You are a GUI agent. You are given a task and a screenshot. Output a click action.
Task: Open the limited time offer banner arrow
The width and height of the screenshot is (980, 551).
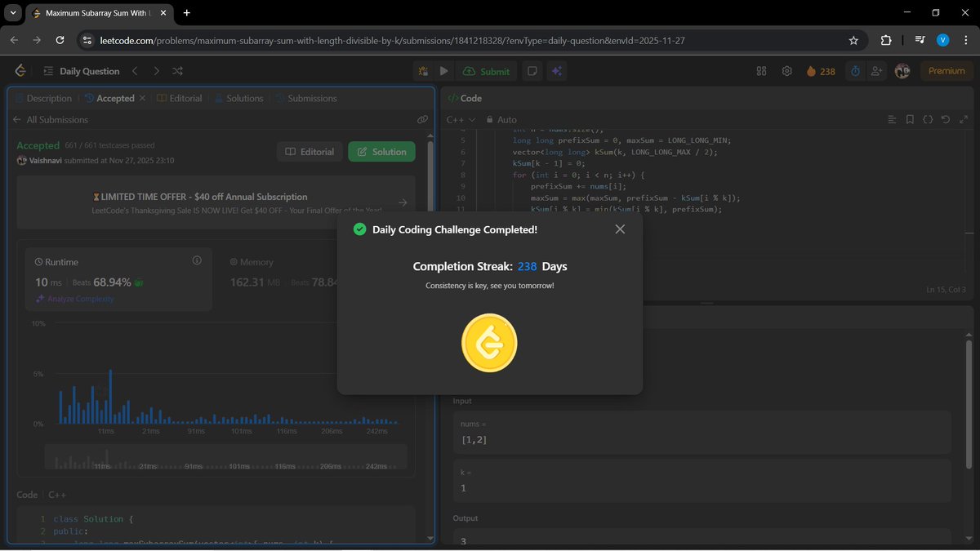coord(403,202)
